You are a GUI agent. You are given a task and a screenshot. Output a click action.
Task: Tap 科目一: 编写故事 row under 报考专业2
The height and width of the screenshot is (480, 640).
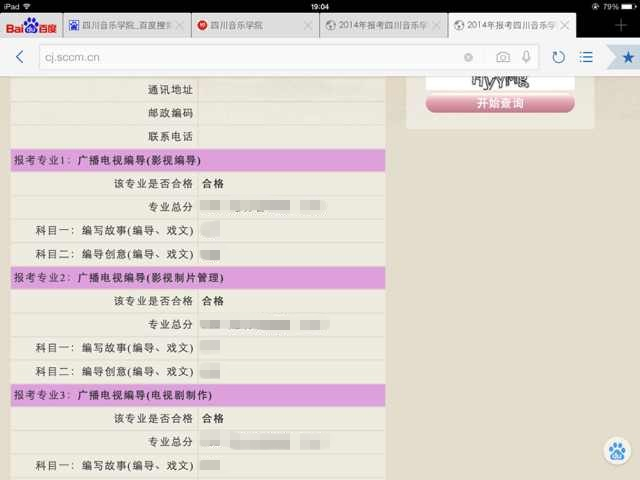pos(198,348)
